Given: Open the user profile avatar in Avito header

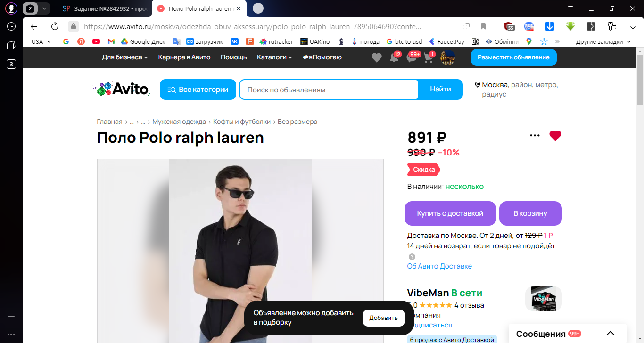Looking at the screenshot, I should pyautogui.click(x=447, y=57).
